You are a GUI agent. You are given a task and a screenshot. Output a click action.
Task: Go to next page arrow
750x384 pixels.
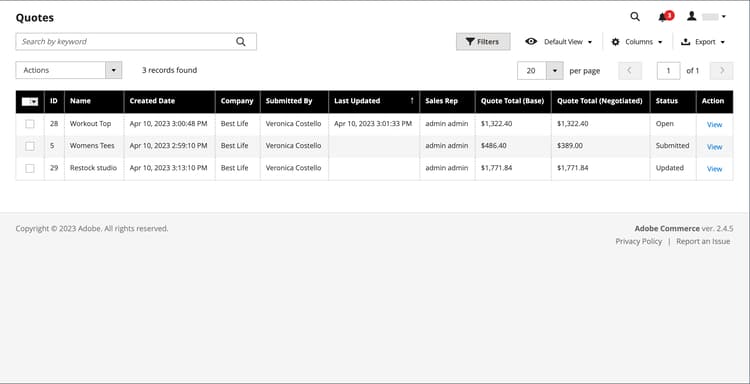click(x=721, y=71)
